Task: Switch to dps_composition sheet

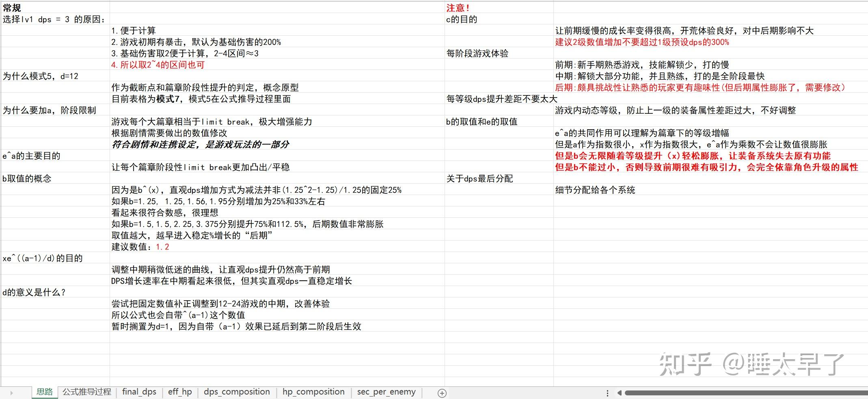Action: point(237,392)
